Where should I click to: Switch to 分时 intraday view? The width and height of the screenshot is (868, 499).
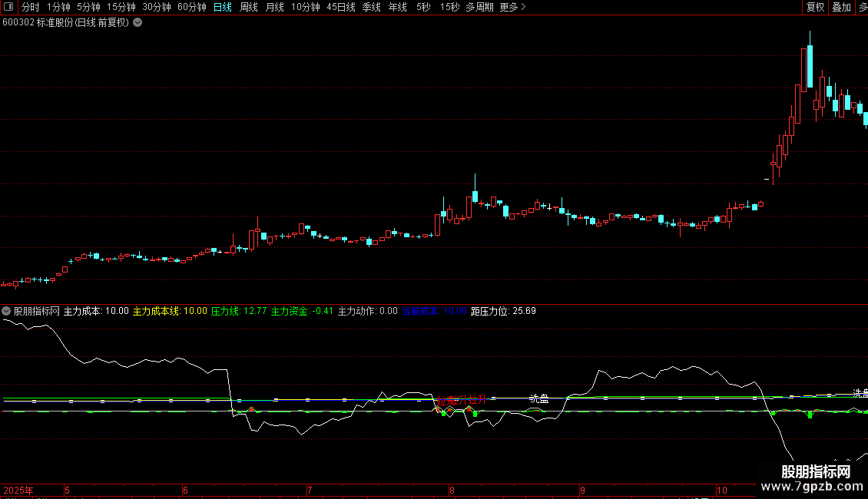click(x=30, y=7)
